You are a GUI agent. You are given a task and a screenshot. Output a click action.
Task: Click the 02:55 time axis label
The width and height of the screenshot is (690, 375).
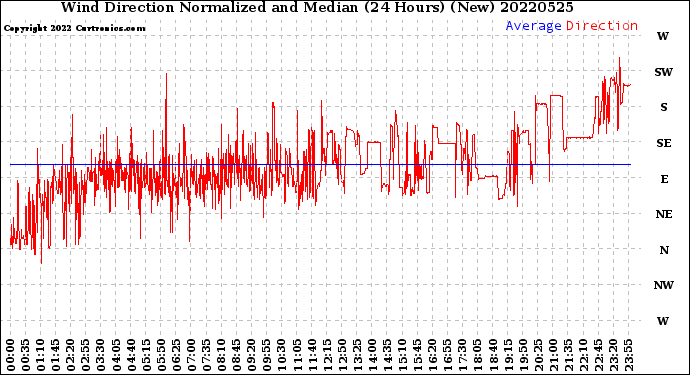[86, 355]
